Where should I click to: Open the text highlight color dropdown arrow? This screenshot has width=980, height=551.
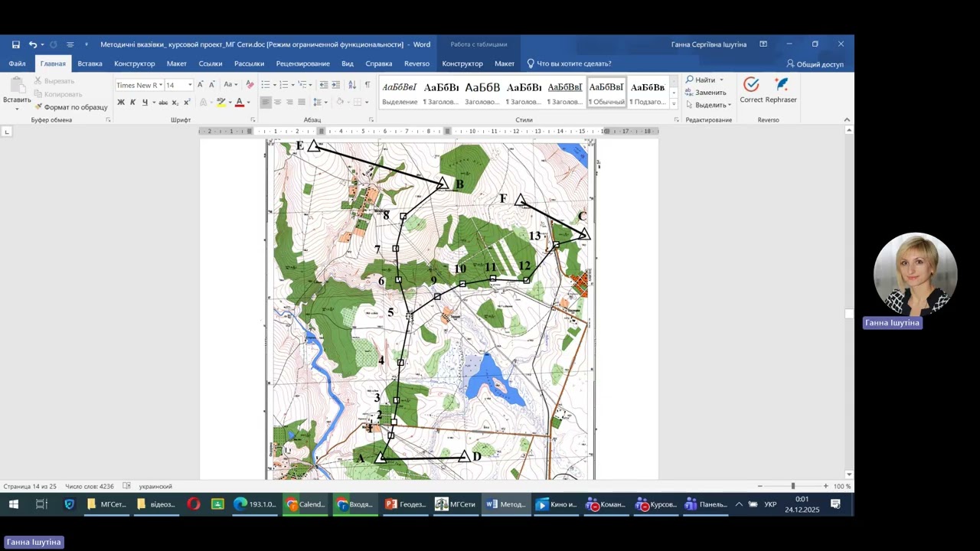230,103
